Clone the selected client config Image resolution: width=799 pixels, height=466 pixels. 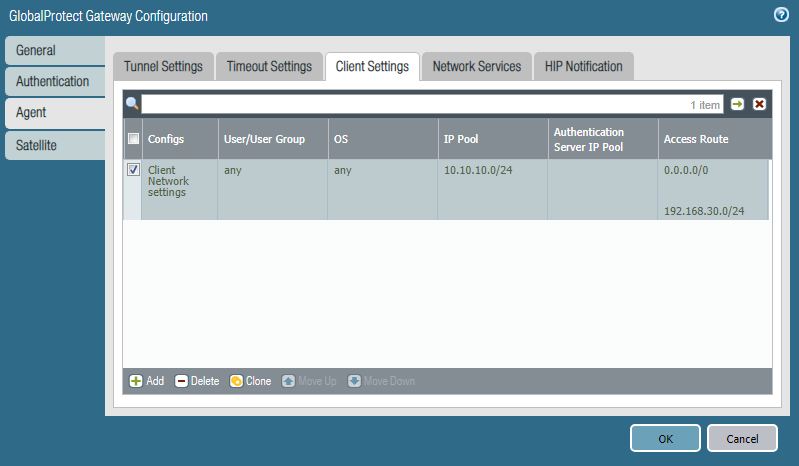[x=250, y=381]
